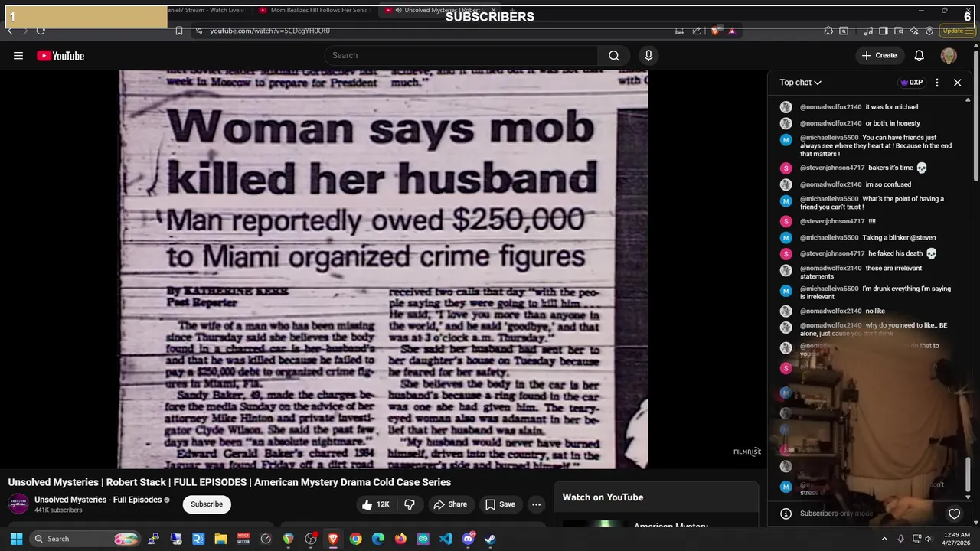Open the Brave Wallet icon
The image size is (980, 551).
[x=899, y=31]
